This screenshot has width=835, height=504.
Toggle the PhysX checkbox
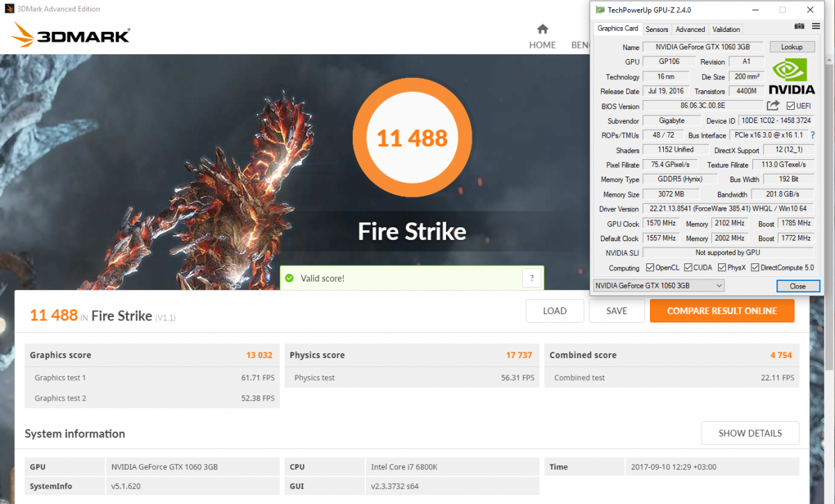point(722,267)
